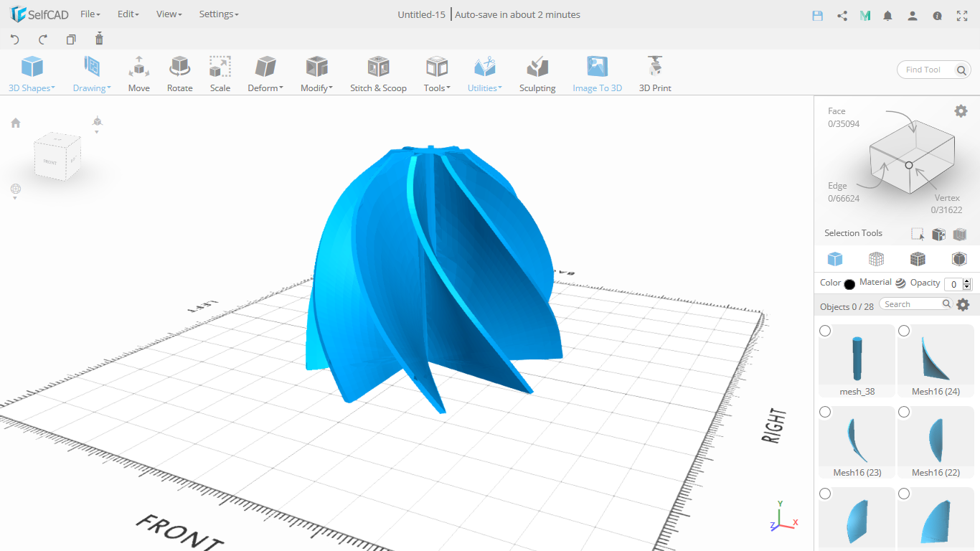Click the Face selection label
The height and width of the screenshot is (551, 980).
tap(837, 111)
